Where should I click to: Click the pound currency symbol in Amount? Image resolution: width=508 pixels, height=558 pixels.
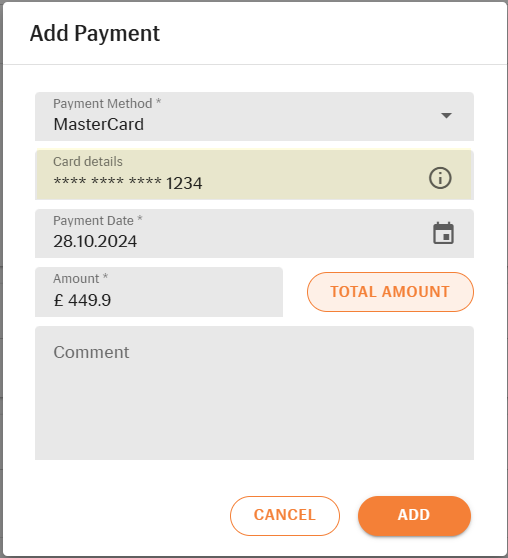(58, 300)
